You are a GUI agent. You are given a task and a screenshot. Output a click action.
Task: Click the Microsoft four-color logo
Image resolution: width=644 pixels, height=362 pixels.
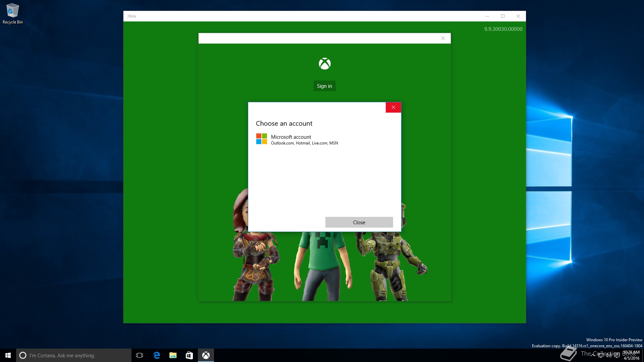(x=262, y=139)
